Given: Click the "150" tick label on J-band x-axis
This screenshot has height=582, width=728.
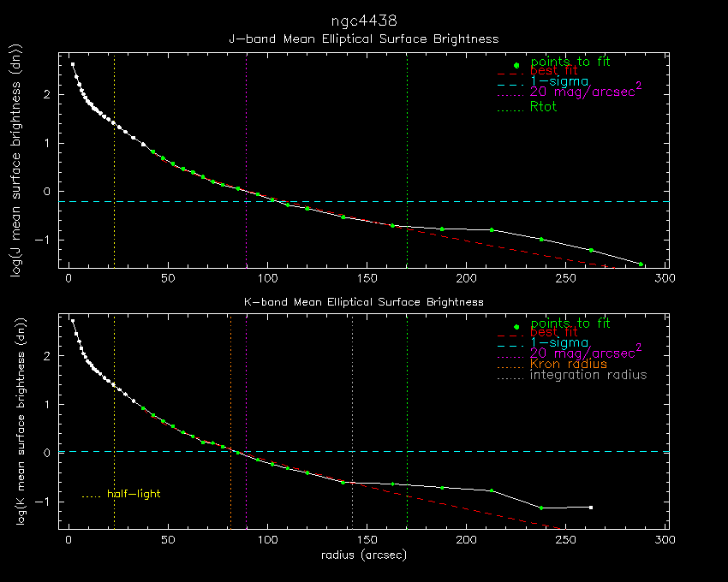Looking at the screenshot, I should [x=367, y=279].
